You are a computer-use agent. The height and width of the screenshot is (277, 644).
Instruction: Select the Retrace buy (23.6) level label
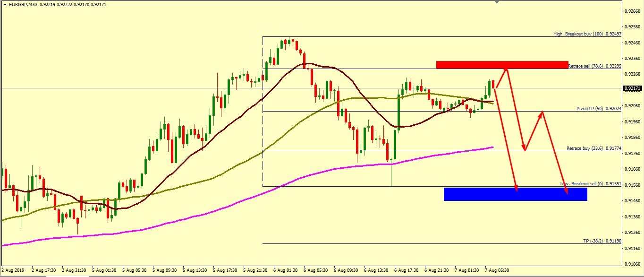point(592,148)
